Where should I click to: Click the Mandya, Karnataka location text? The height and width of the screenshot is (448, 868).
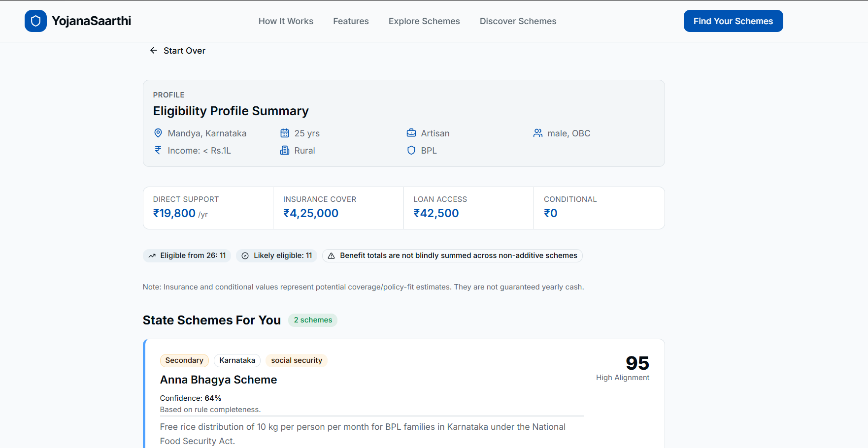coord(207,133)
